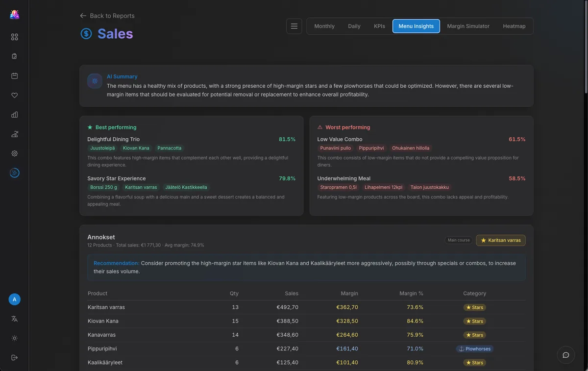Open the calendar icon in sidebar
The height and width of the screenshot is (371, 588).
click(x=14, y=75)
